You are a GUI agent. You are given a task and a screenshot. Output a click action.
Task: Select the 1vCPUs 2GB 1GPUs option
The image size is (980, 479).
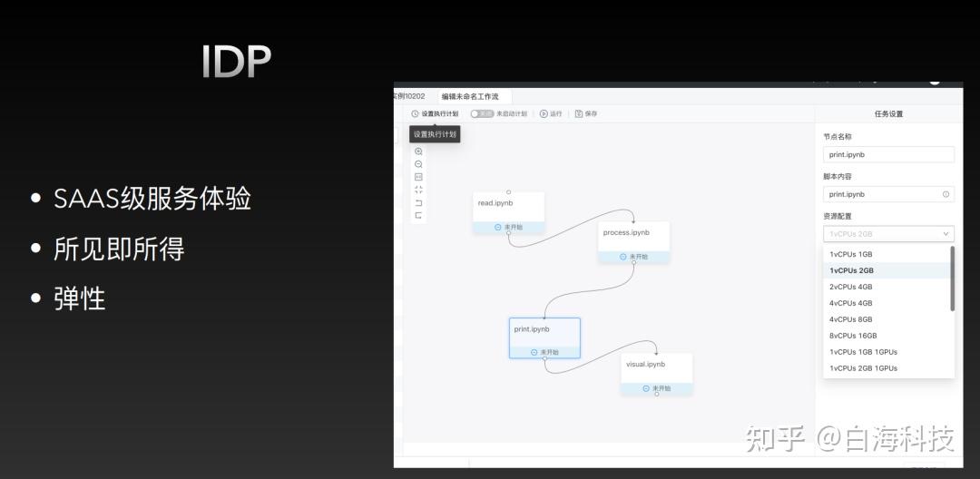[x=887, y=367]
